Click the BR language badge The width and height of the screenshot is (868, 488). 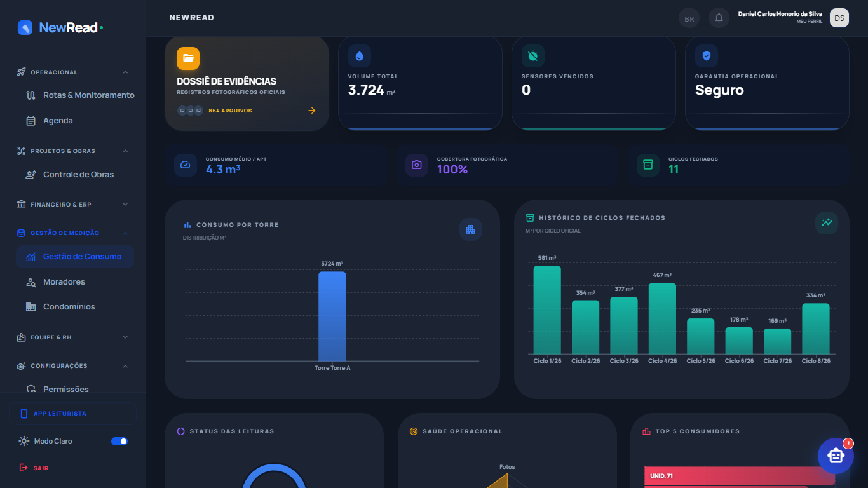click(689, 18)
